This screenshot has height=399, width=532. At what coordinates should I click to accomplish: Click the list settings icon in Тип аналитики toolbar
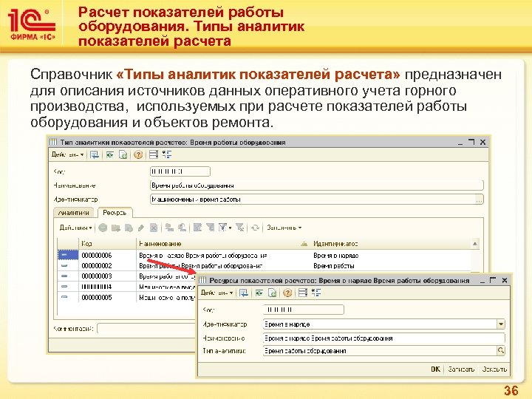[154, 154]
